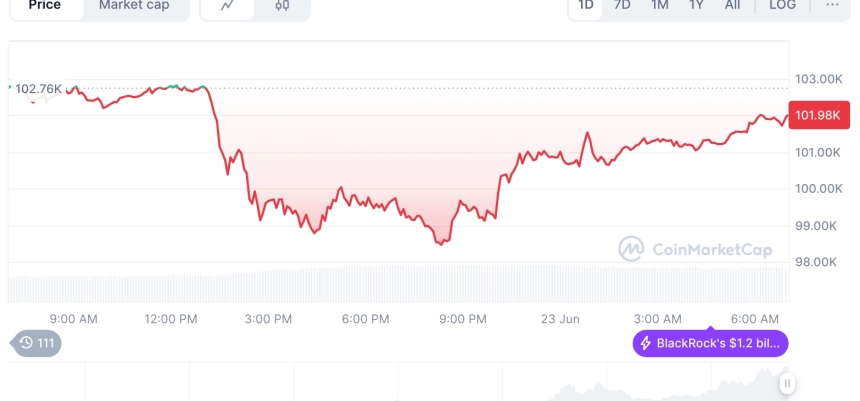
Task: Switch to line chart view icon
Action: pos(227,5)
